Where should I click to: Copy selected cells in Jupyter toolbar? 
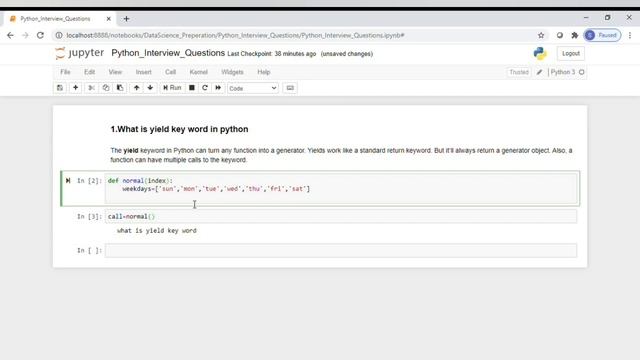pos(106,88)
